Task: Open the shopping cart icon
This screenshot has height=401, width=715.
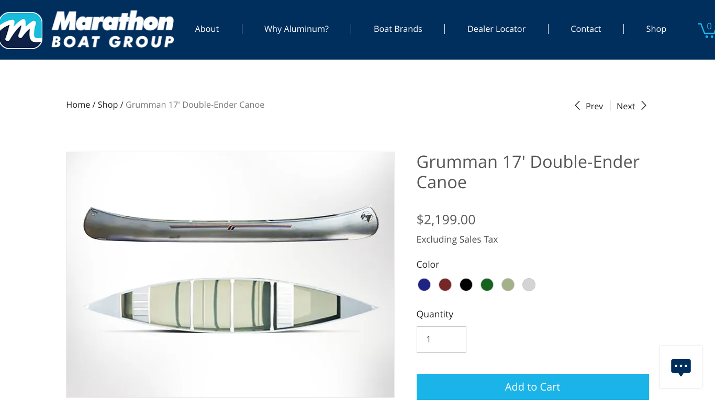Action: (707, 30)
